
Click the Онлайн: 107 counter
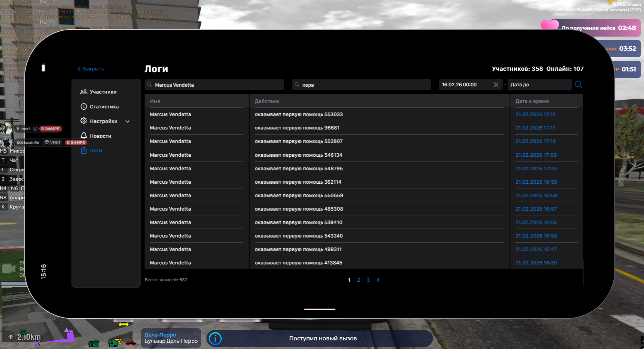click(565, 69)
